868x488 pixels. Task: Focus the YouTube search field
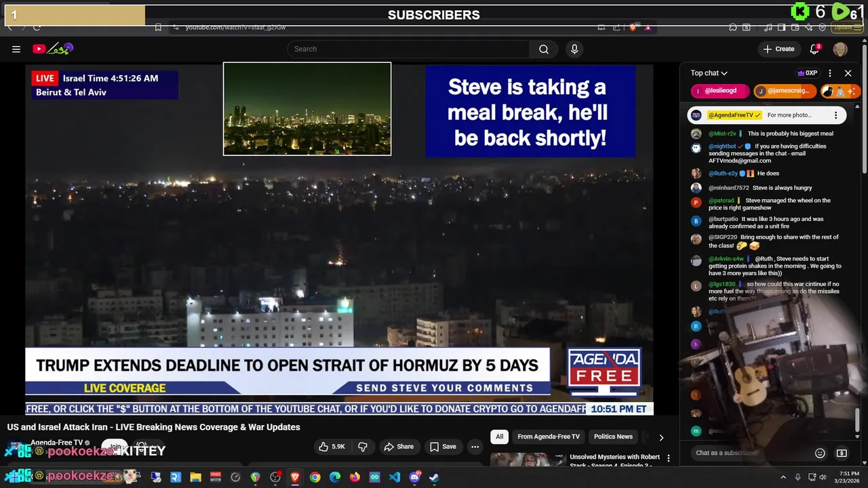click(x=409, y=49)
